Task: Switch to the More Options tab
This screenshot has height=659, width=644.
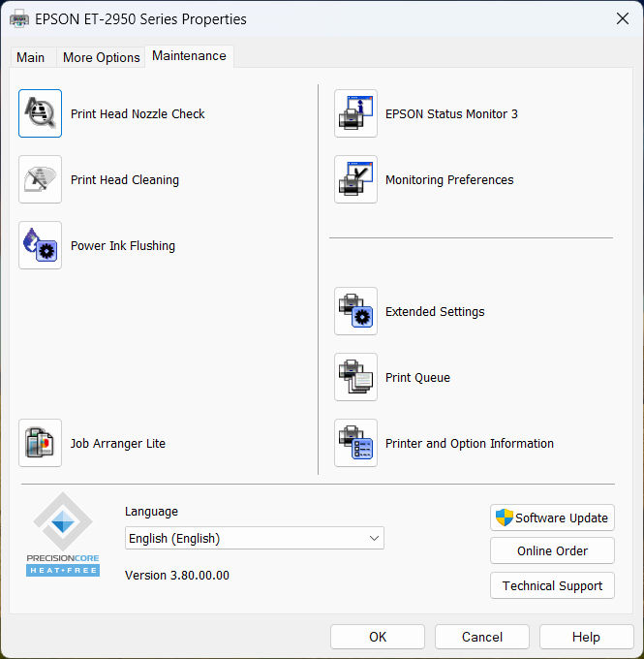Action: [102, 57]
